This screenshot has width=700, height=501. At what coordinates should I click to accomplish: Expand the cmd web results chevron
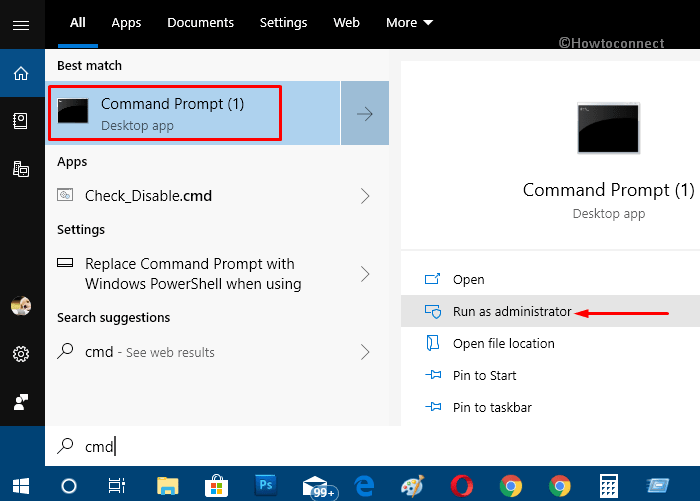[365, 352]
